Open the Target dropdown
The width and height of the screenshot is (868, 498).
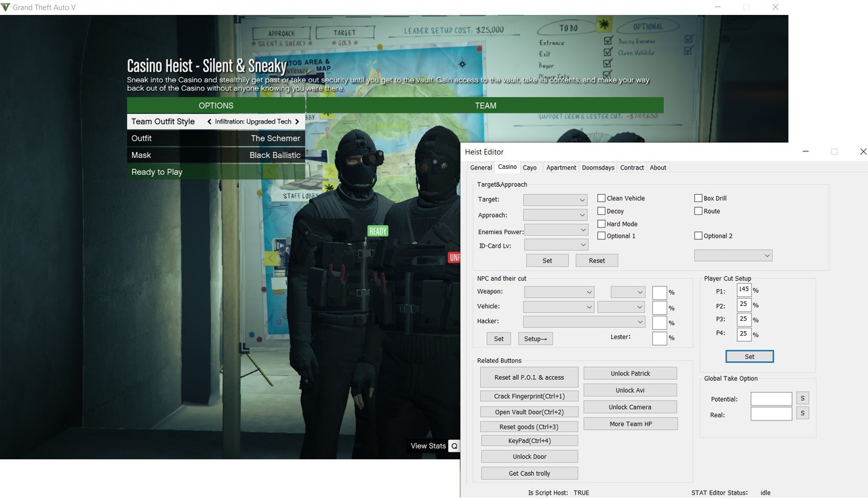[x=555, y=199]
